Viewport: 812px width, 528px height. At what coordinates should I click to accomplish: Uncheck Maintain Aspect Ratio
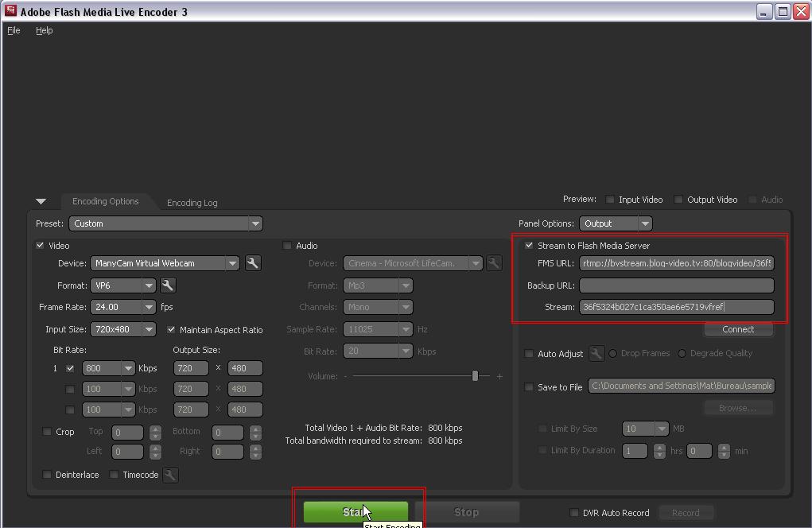coord(172,329)
